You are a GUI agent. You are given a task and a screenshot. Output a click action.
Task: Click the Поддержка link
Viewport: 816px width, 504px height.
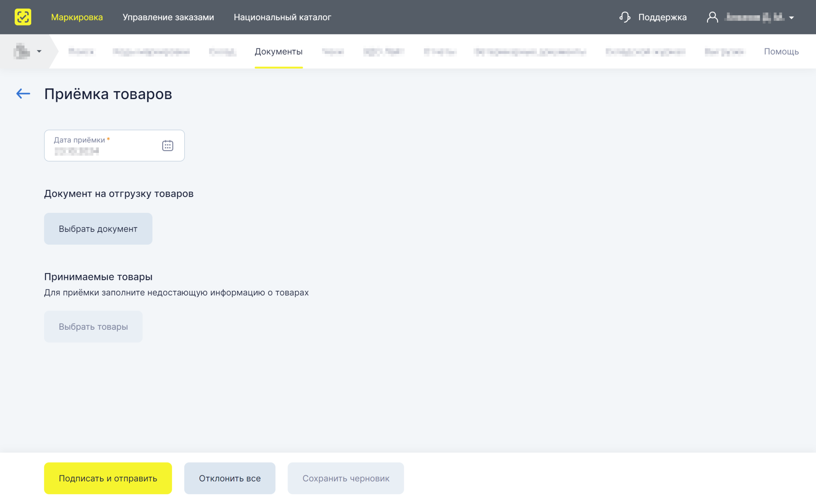pyautogui.click(x=662, y=17)
